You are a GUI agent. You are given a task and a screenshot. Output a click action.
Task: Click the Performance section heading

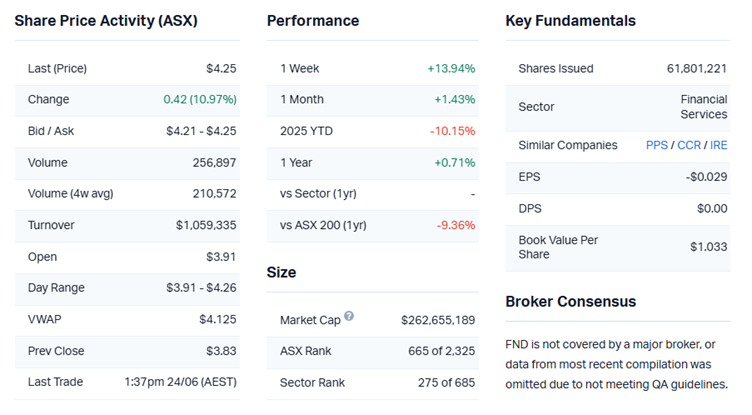[313, 21]
